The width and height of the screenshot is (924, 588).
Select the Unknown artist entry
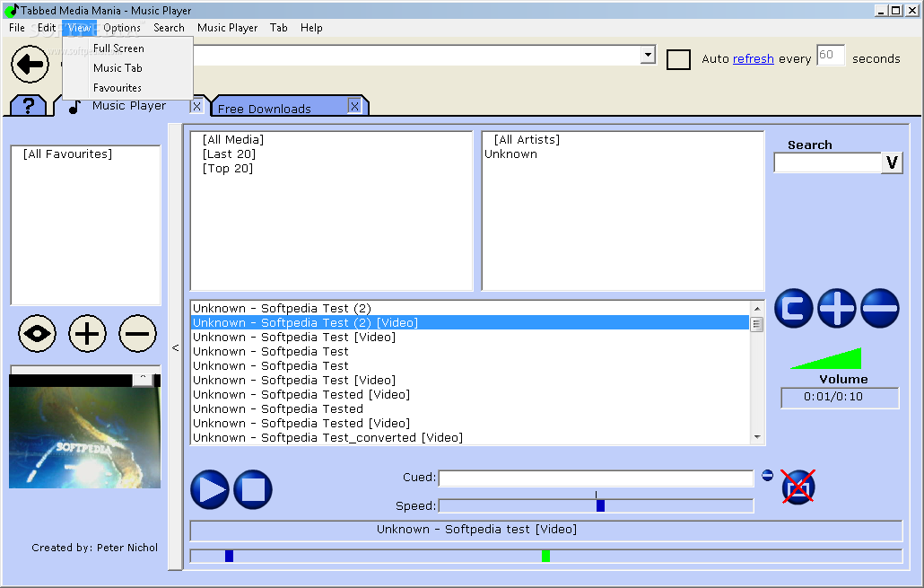[511, 154]
